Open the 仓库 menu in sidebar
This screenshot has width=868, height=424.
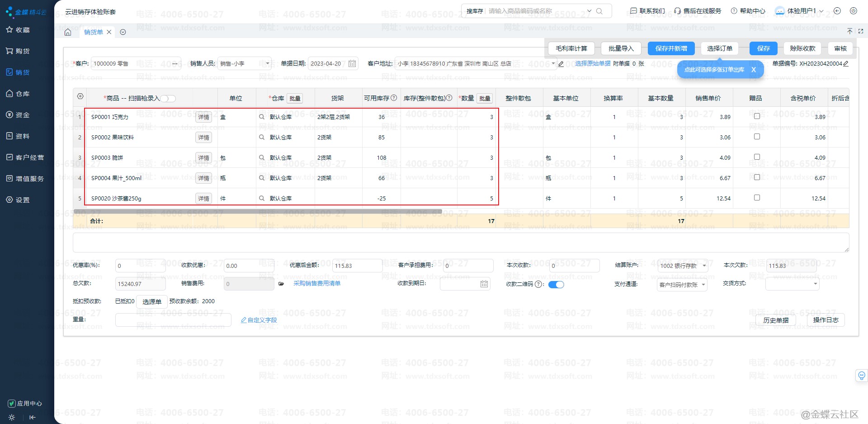click(x=23, y=94)
